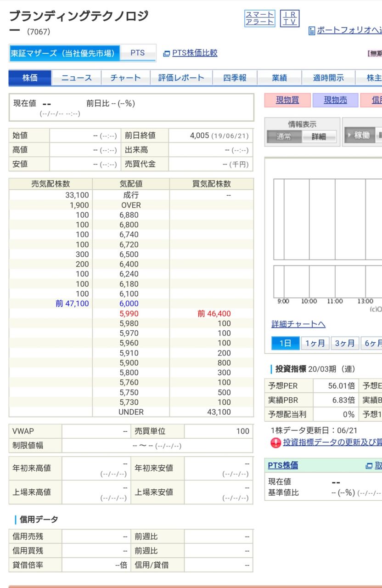Open the Smart Alert (スマートアラート) icon

(259, 18)
